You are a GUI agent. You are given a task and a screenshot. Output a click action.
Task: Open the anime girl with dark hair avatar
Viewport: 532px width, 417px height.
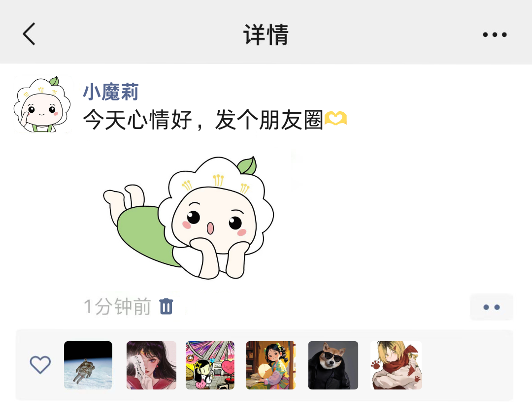[151, 365]
